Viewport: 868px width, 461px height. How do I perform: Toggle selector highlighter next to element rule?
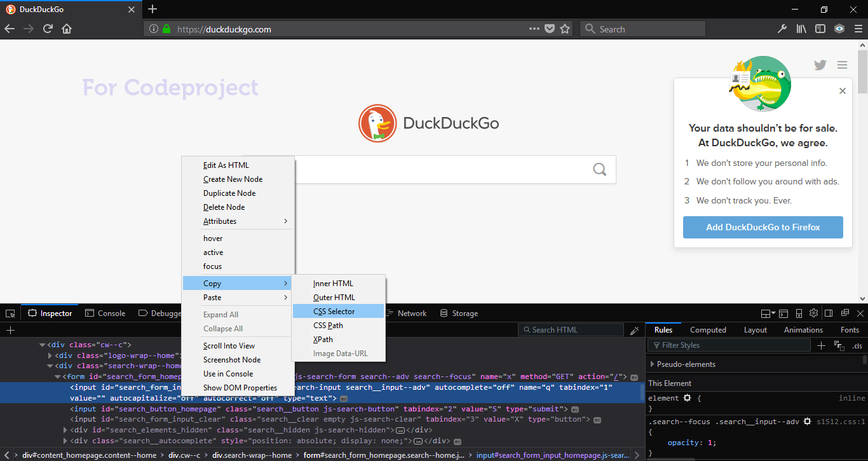point(687,398)
